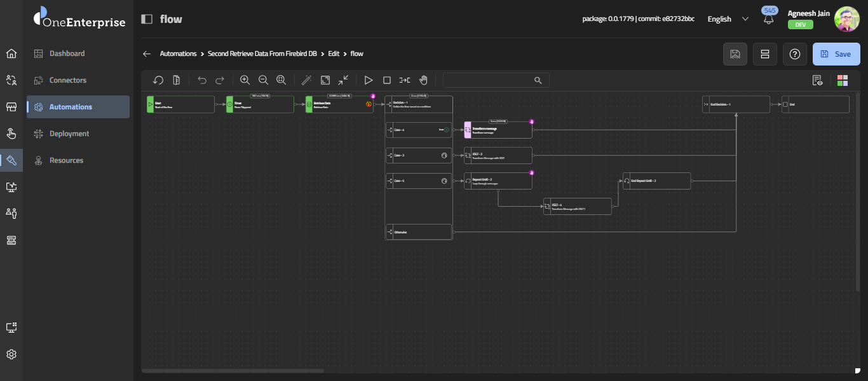This screenshot has width=868, height=381.
Task: Toggle fullscreen canvas with the expand icon
Action: click(x=325, y=80)
